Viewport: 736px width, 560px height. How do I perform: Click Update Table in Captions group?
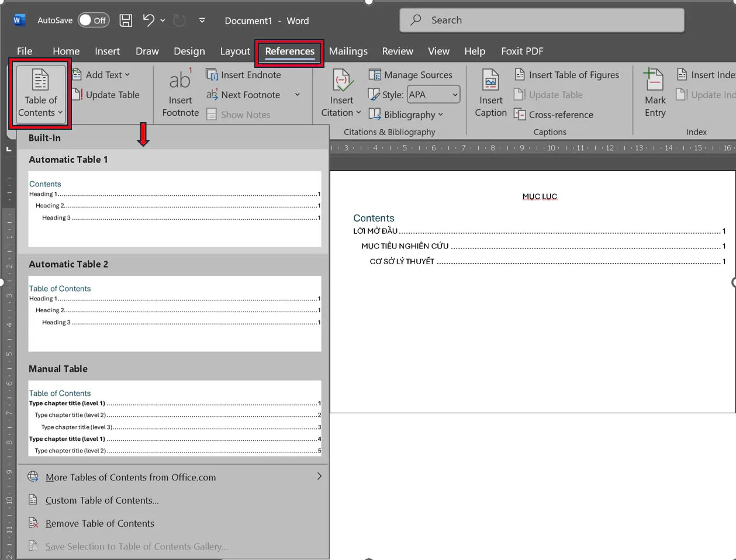click(x=548, y=95)
